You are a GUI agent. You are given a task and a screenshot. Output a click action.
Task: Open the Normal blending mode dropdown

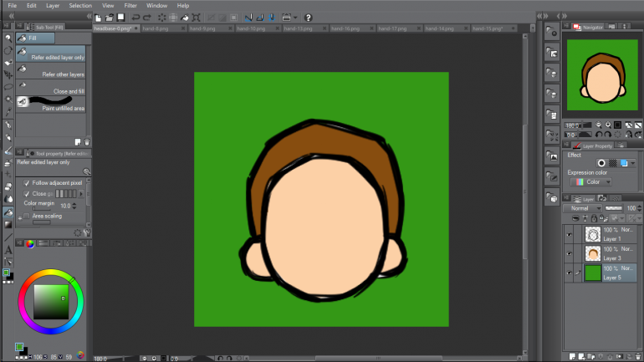[582, 208]
